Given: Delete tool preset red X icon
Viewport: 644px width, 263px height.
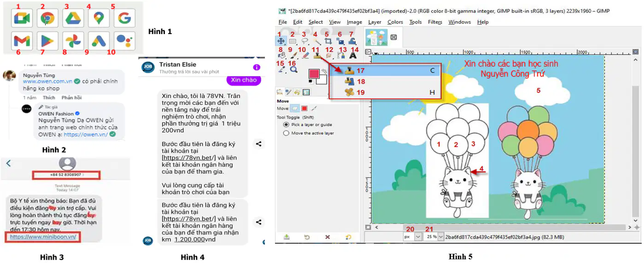Looking at the screenshot, I should (x=328, y=237).
